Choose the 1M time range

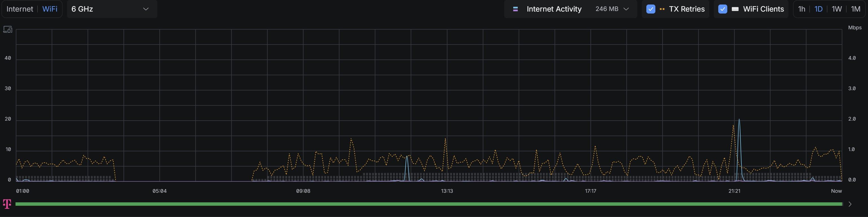(856, 9)
